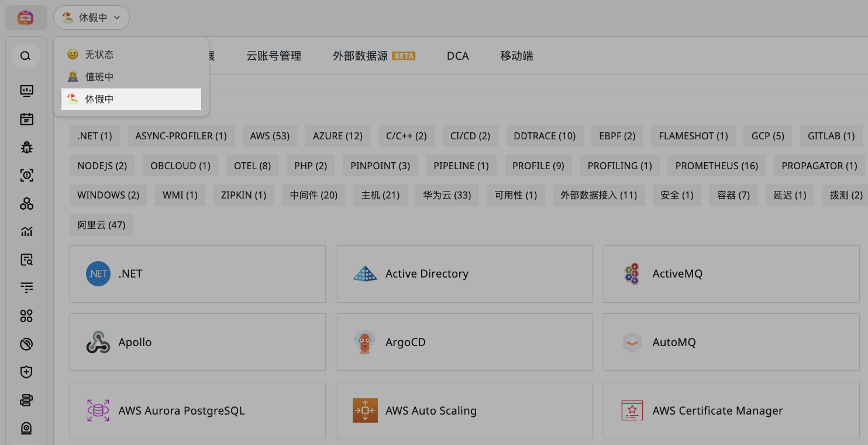Screen dimensions: 868x445
Task: Open the calendar events icon in the sidebar
Action: pyautogui.click(x=26, y=119)
